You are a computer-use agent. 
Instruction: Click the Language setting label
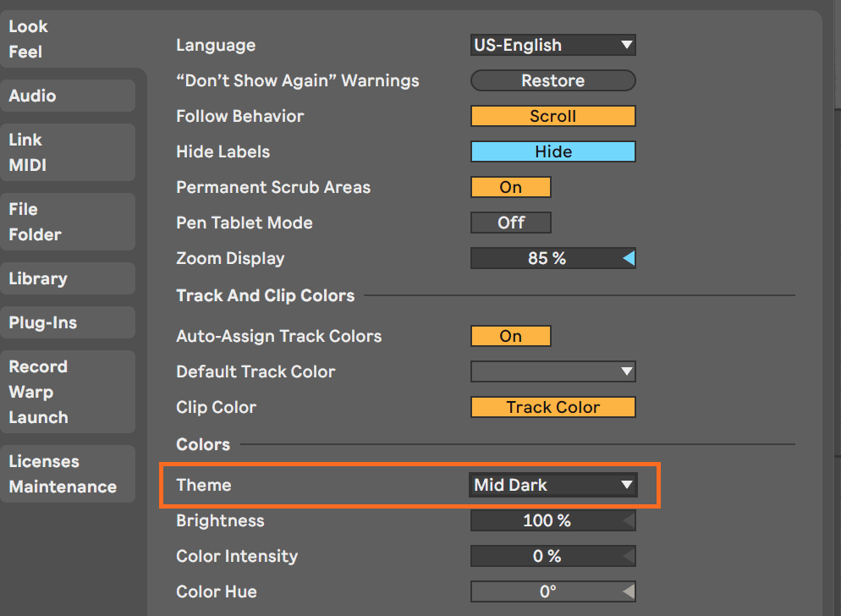(x=216, y=46)
